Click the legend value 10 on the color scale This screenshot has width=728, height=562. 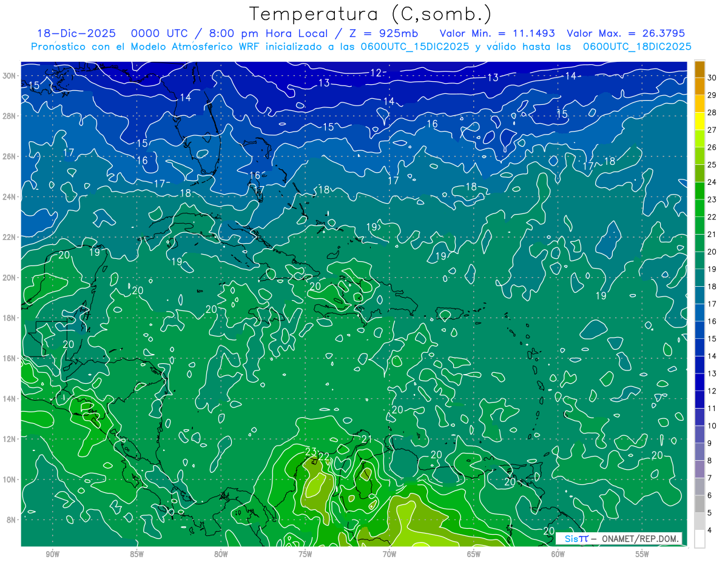pyautogui.click(x=712, y=426)
